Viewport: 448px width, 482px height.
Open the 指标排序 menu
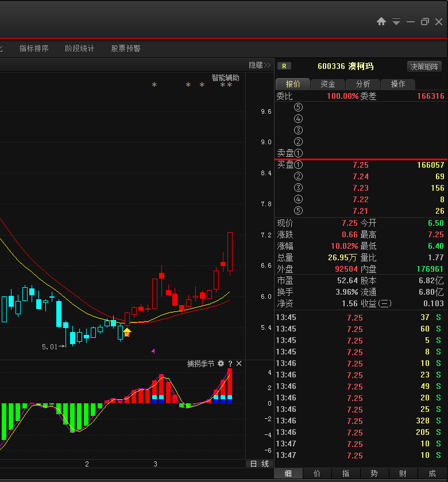34,48
